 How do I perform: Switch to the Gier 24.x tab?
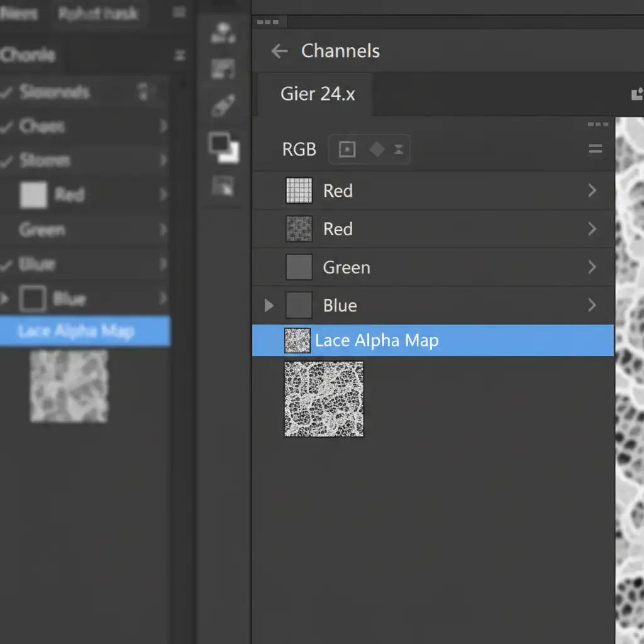click(318, 94)
